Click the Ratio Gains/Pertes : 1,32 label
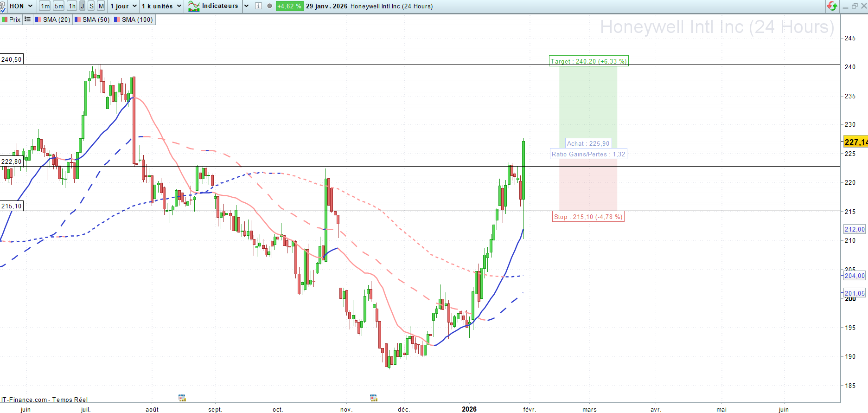 pyautogui.click(x=588, y=154)
